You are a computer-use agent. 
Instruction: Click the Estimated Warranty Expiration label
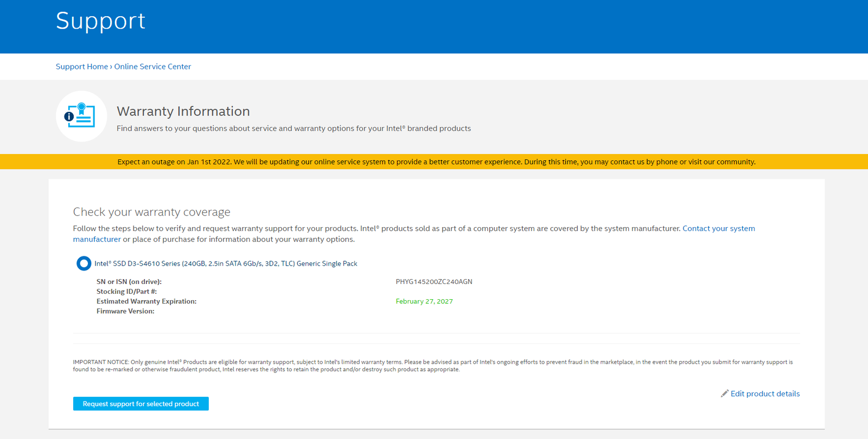[146, 301]
